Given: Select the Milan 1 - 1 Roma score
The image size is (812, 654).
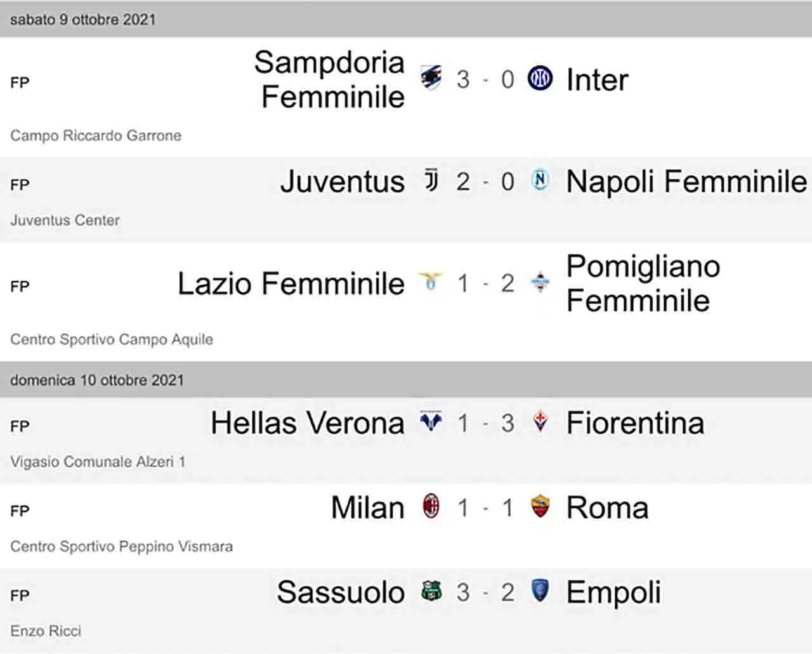Looking at the screenshot, I should point(485,507).
